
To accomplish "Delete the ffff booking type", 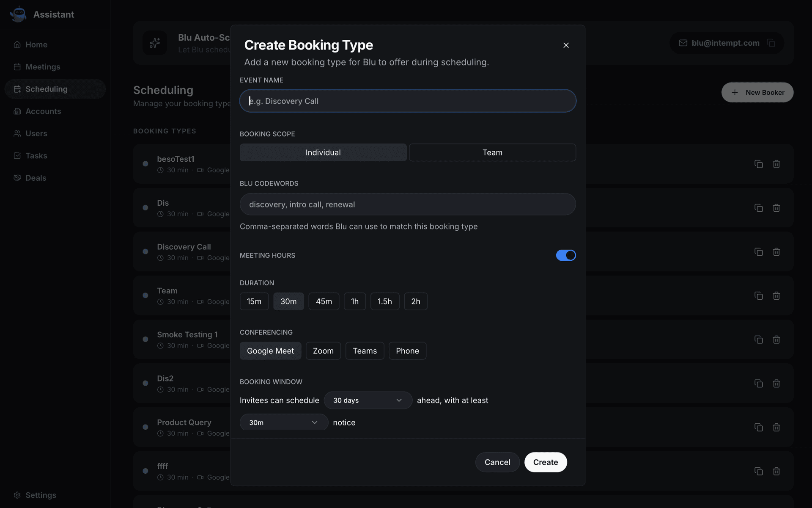I will pos(776,471).
